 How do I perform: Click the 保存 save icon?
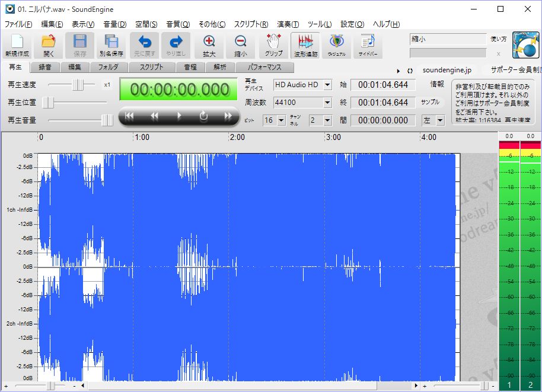80,45
